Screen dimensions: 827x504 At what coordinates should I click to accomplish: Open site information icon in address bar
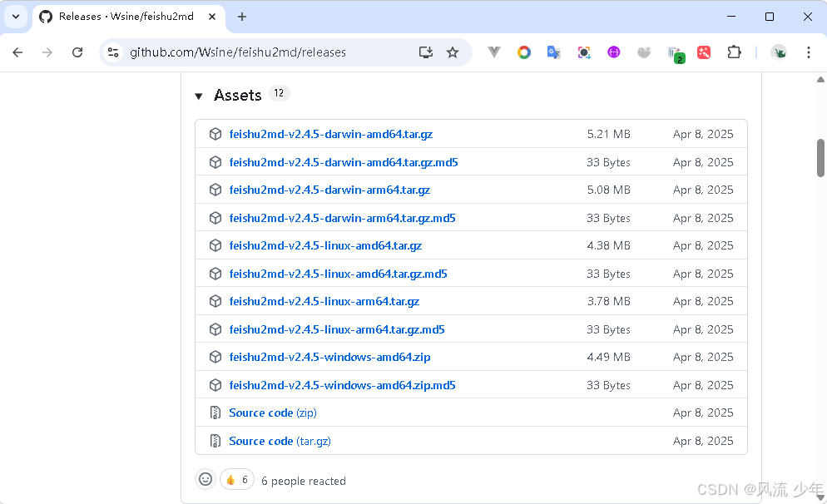(x=113, y=52)
